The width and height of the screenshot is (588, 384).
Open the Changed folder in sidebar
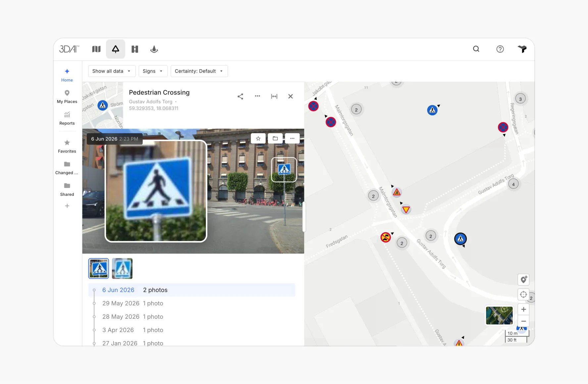[67, 168]
